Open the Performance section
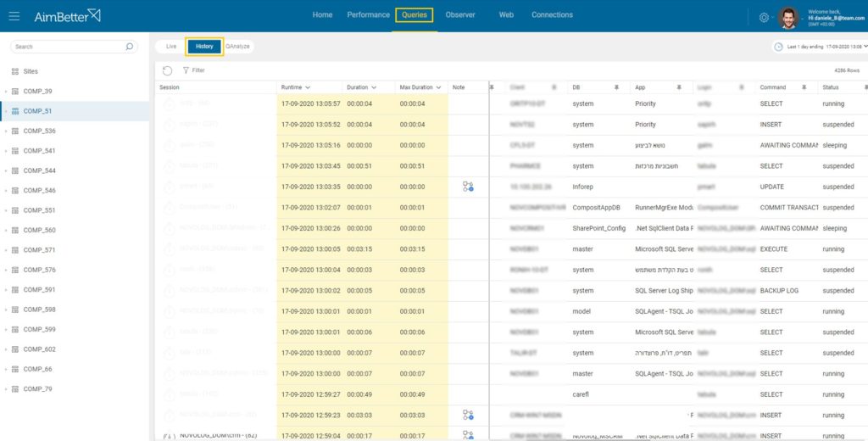The height and width of the screenshot is (441, 868). (368, 15)
